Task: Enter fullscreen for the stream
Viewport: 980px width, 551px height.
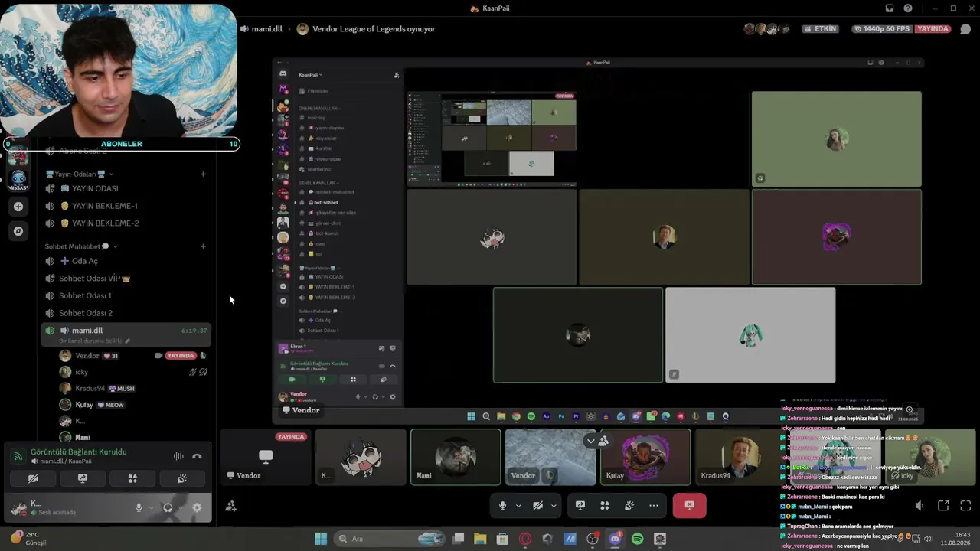Action: [x=965, y=506]
